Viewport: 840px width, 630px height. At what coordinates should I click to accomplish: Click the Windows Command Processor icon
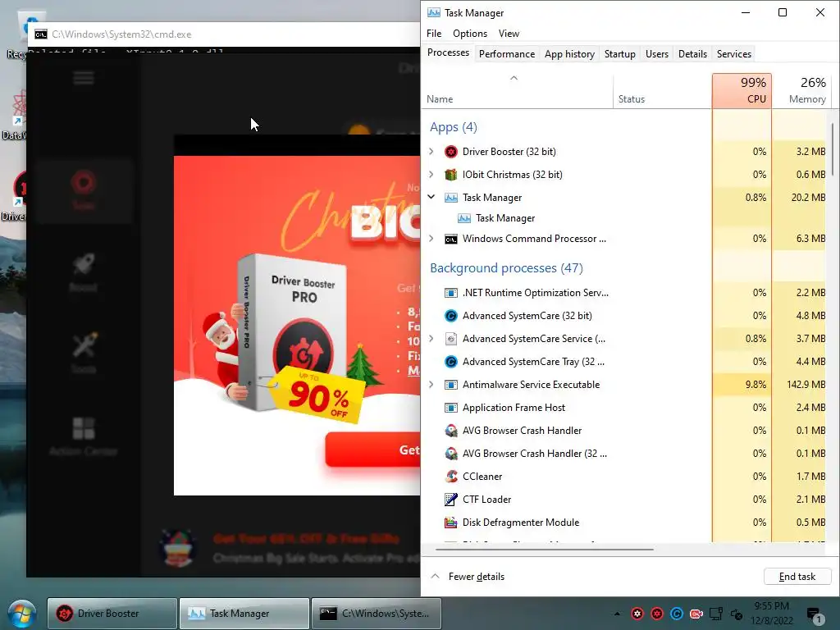point(451,239)
